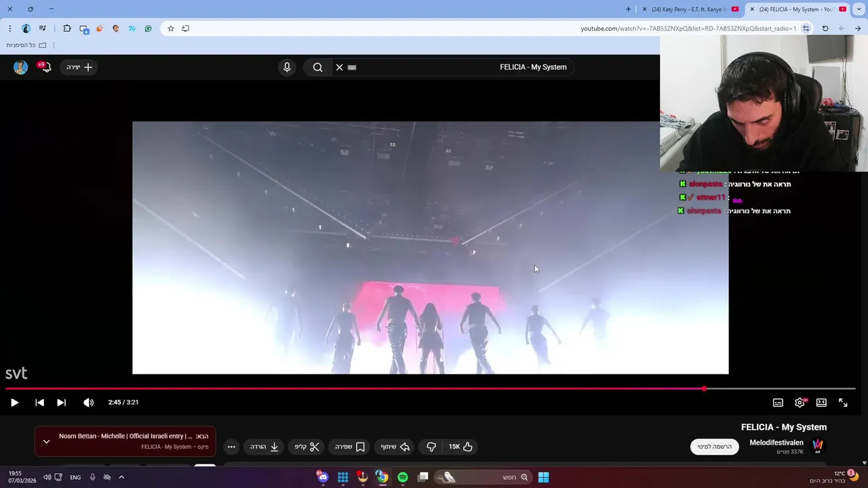Open site information icon in address bar
This screenshot has width=868, height=488.
tap(806, 28)
